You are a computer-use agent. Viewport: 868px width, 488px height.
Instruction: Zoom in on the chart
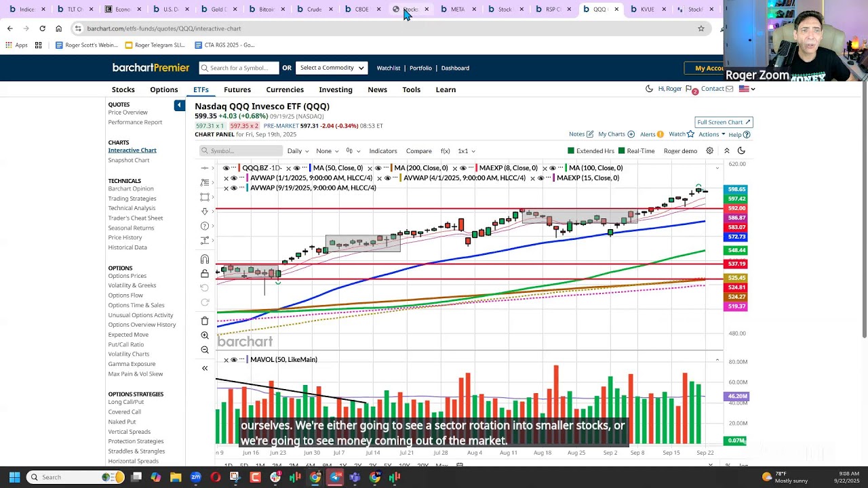pyautogui.click(x=205, y=335)
